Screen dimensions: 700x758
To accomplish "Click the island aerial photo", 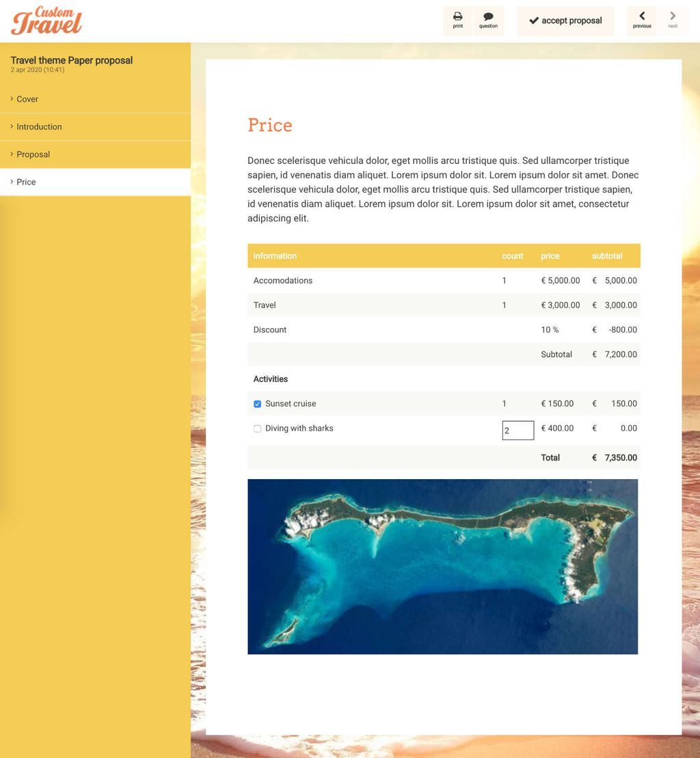I will point(443,566).
